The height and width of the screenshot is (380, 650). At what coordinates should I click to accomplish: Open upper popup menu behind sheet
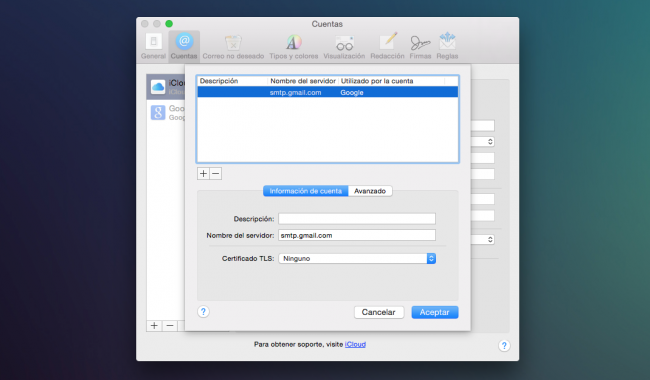point(483,142)
